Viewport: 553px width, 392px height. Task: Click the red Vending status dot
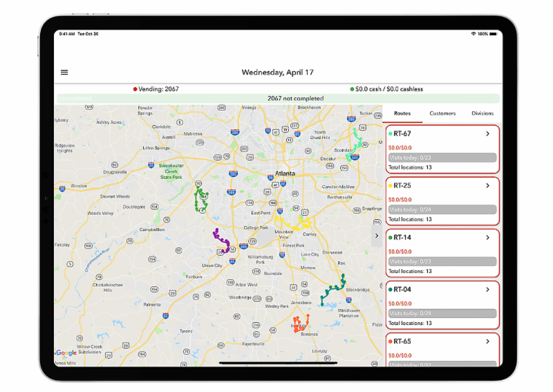135,89
